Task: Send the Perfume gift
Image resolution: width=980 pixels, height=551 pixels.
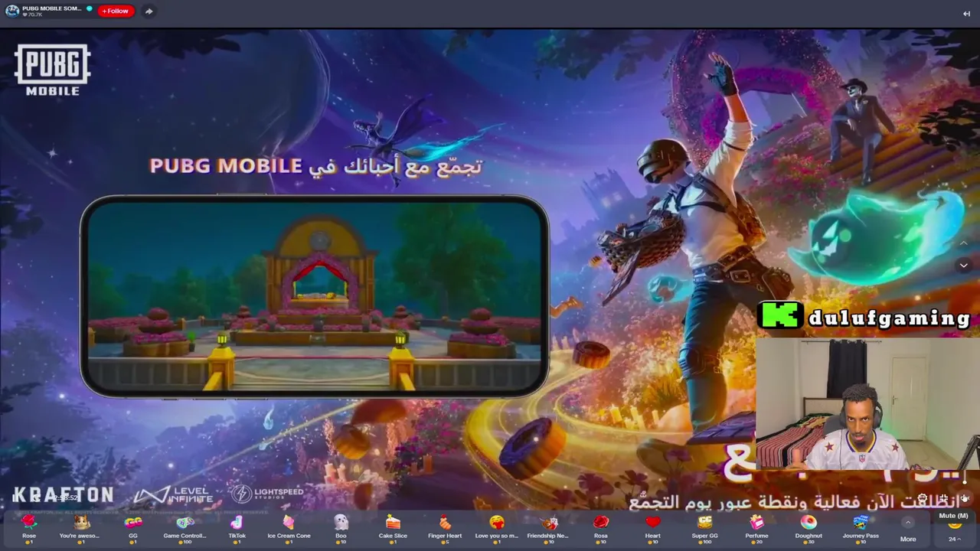Action: (x=756, y=528)
